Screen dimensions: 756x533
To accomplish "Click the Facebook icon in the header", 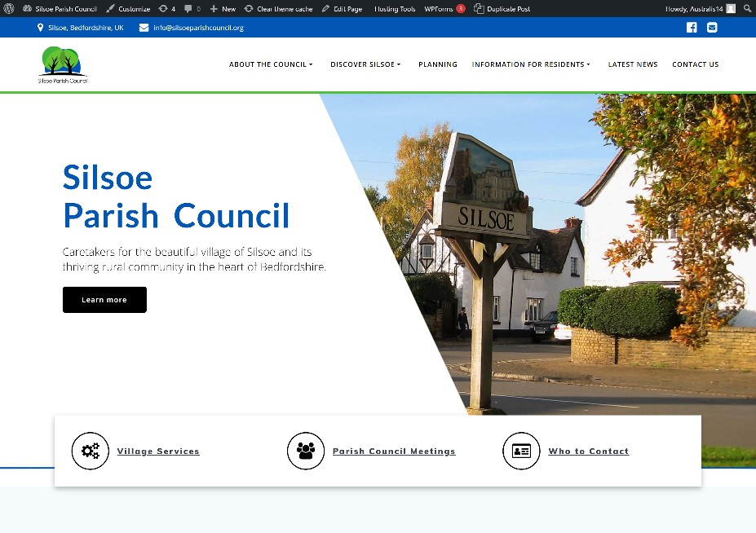I will 691,27.
